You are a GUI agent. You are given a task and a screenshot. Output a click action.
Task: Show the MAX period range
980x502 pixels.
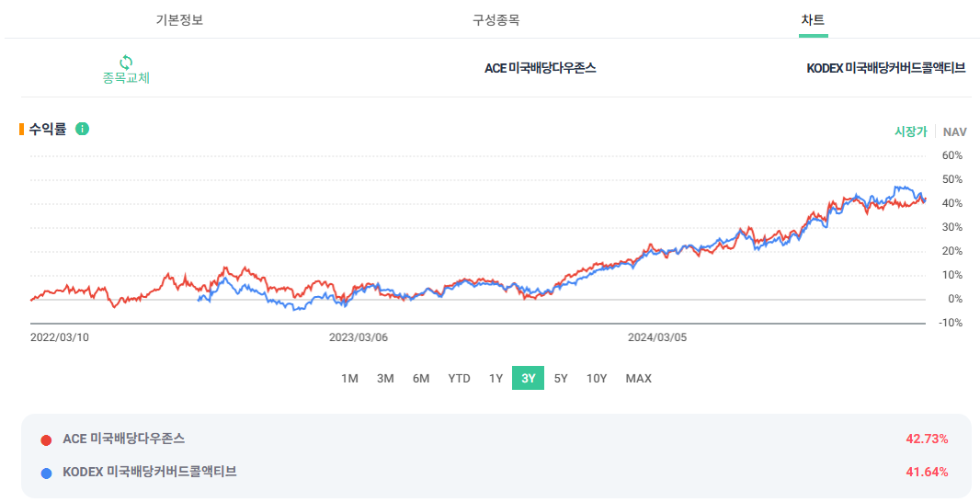[x=638, y=378]
